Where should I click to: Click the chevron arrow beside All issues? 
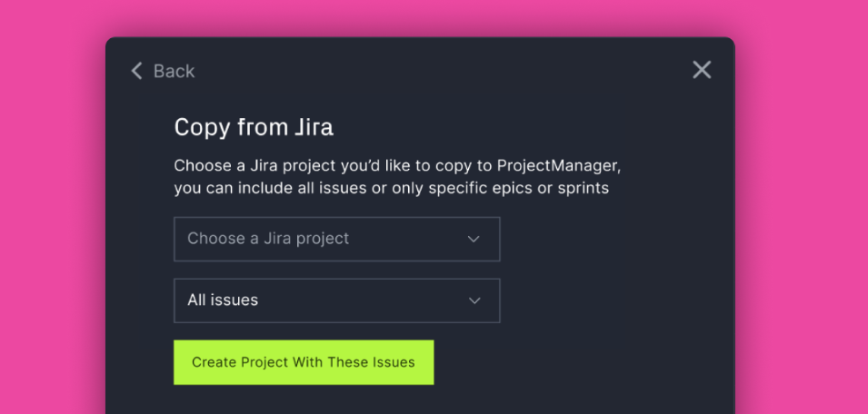pyautogui.click(x=474, y=301)
